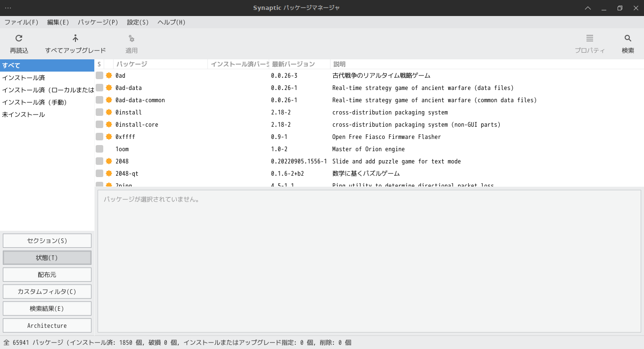
Task: Click the orange icon beside 0ad-data-common
Action: coord(109,100)
